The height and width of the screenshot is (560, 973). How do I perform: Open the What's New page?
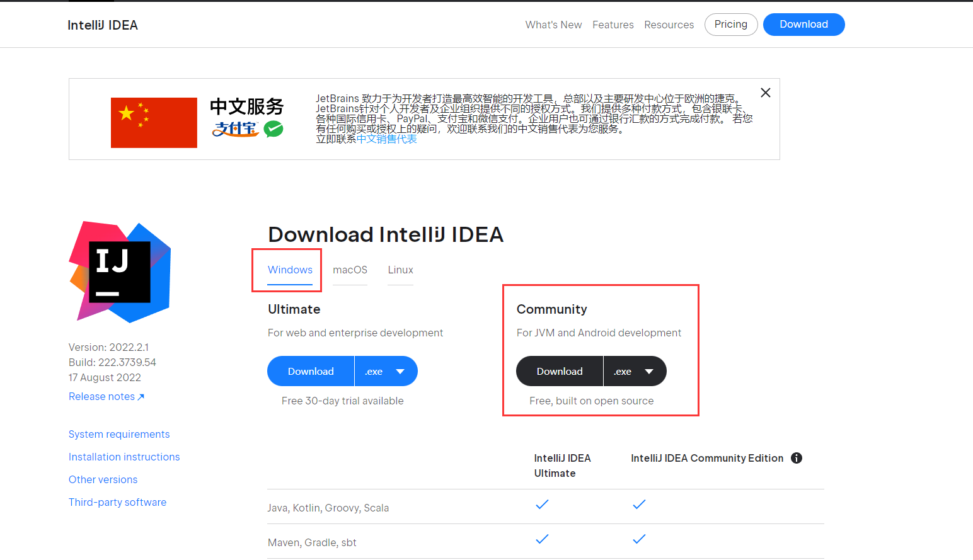(553, 25)
